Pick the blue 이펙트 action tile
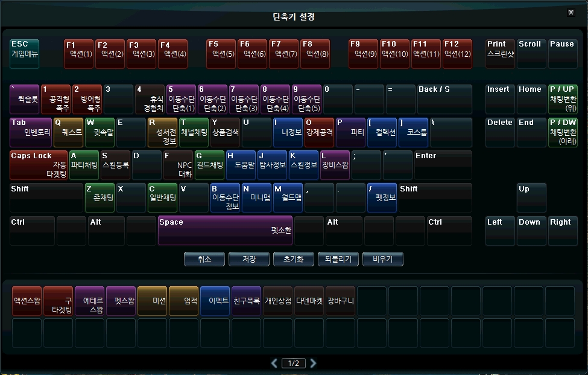588x375 pixels. 215,301
